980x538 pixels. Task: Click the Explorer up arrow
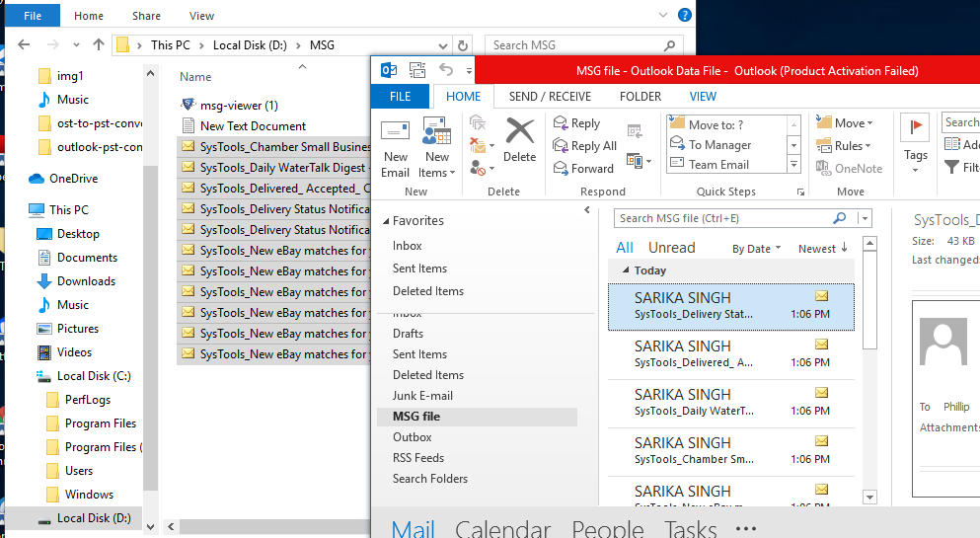point(98,44)
